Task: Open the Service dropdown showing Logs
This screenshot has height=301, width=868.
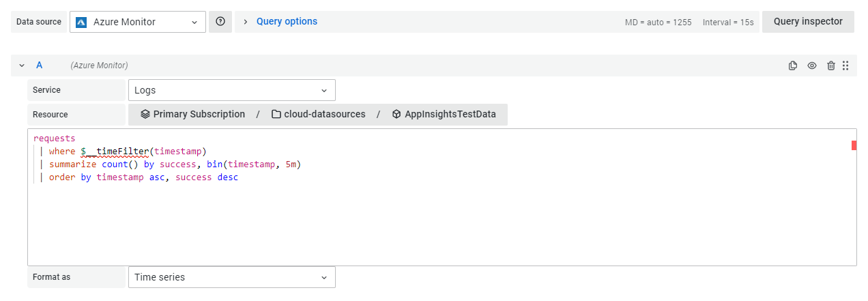Action: coord(231,90)
